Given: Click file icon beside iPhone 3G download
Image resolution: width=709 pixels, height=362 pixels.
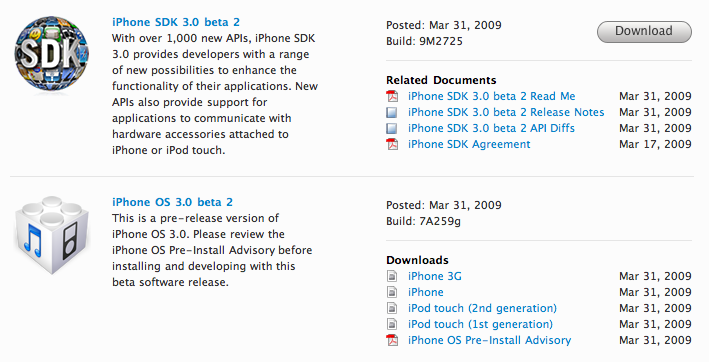Looking at the screenshot, I should (392, 276).
